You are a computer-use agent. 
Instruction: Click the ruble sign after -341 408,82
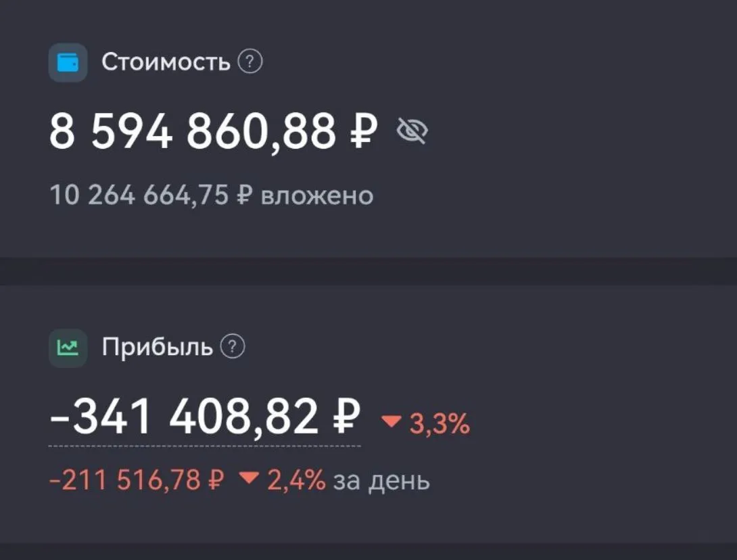[346, 416]
